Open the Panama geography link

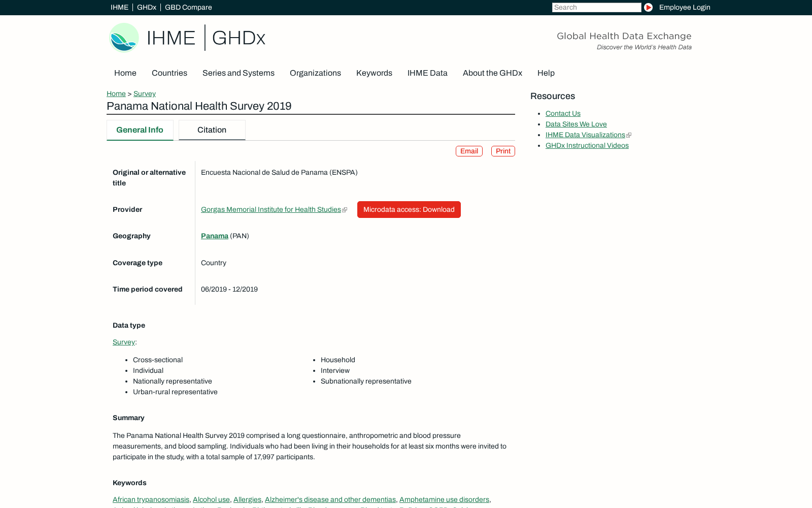pyautogui.click(x=215, y=236)
